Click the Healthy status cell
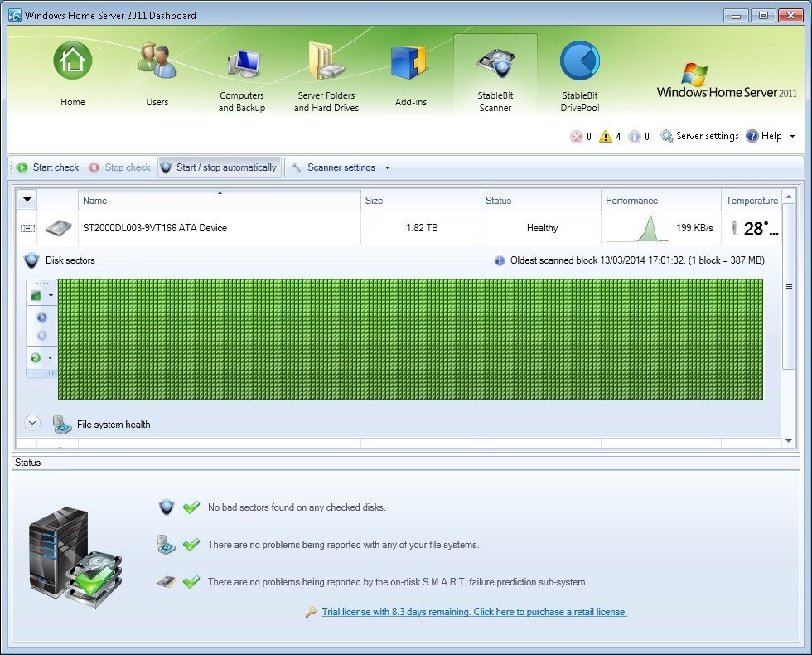Image resolution: width=812 pixels, height=655 pixels. tap(542, 228)
